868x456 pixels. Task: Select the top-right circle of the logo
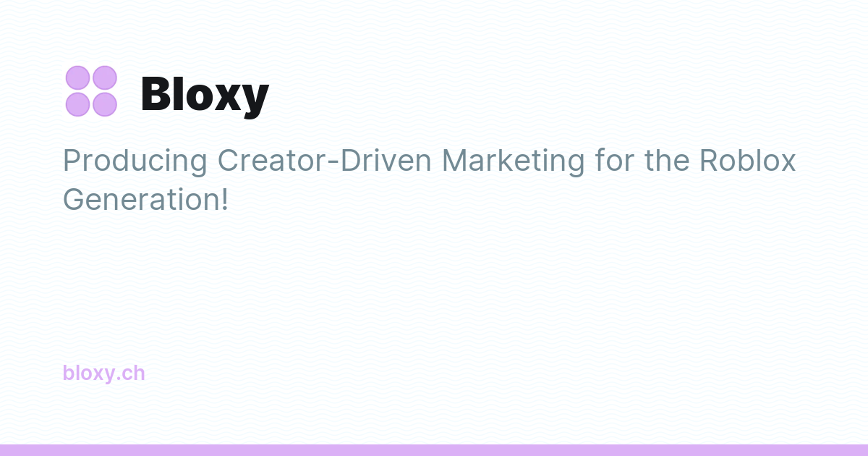pos(105,77)
